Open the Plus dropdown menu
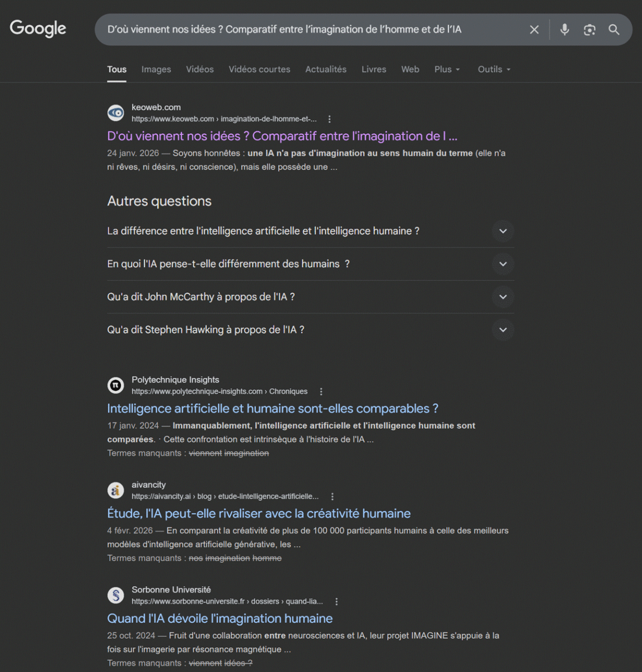This screenshot has height=672, width=642. [447, 69]
